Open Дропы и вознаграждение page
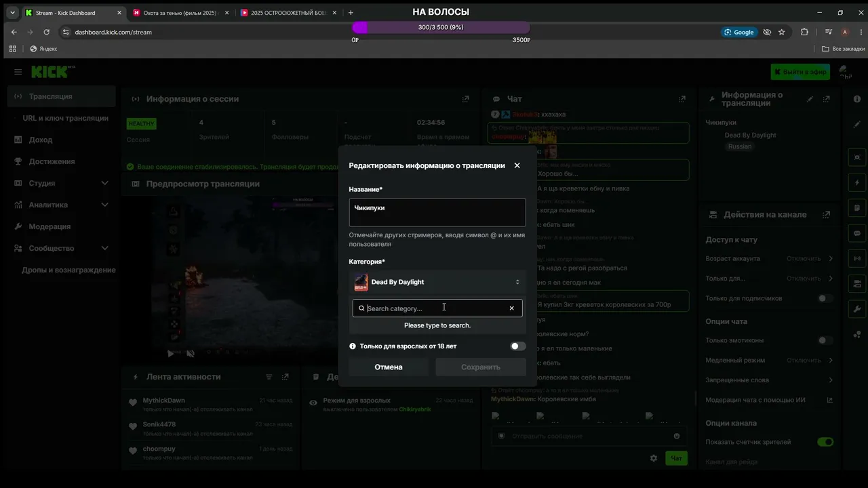The image size is (868, 488). 68,270
